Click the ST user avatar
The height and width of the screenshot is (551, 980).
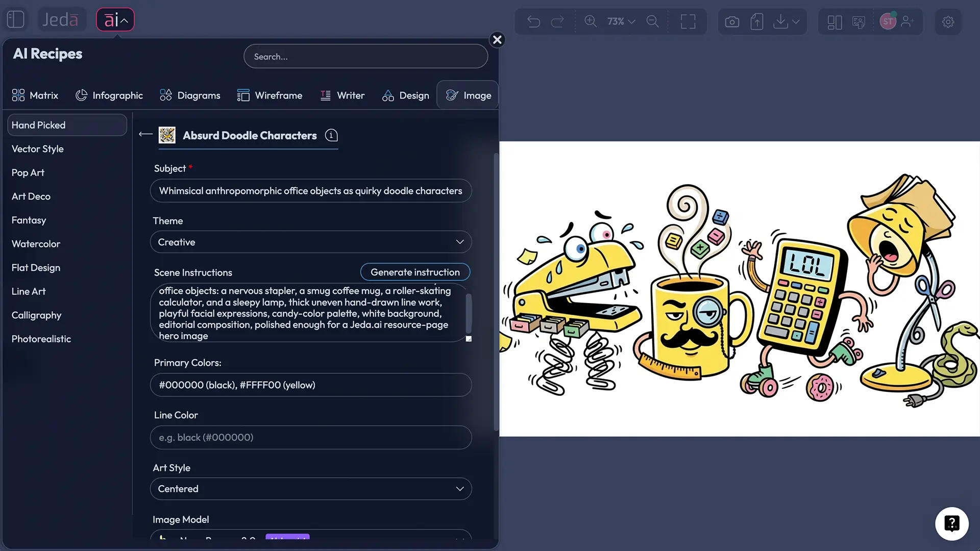pyautogui.click(x=888, y=21)
